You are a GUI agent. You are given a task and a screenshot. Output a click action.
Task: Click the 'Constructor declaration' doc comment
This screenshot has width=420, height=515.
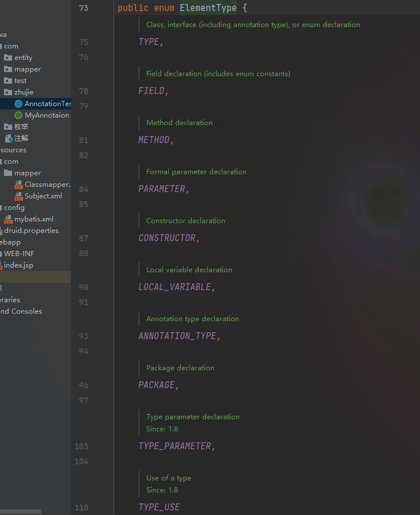[x=186, y=221]
